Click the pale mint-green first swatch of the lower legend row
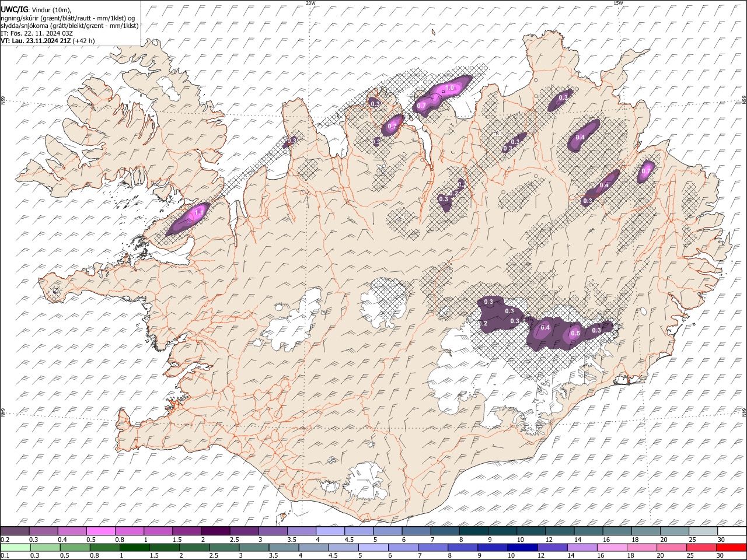 point(15,548)
